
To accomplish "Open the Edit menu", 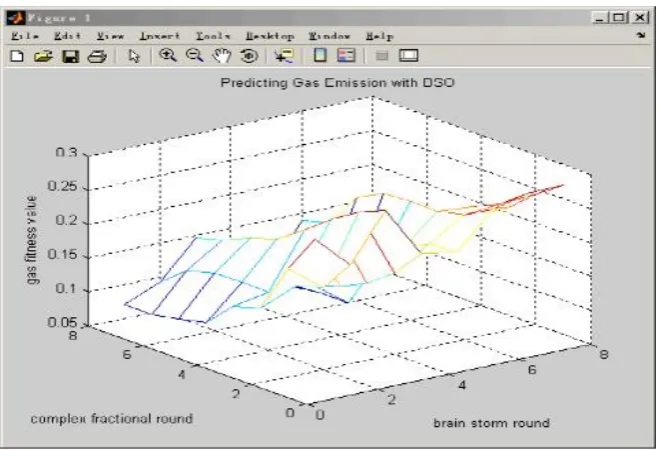I will pos(67,36).
